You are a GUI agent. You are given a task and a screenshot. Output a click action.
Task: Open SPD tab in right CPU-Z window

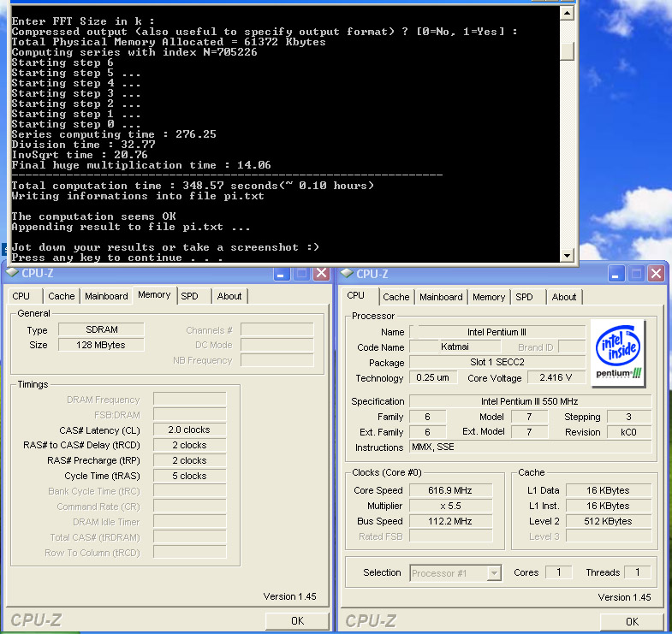coord(524,297)
